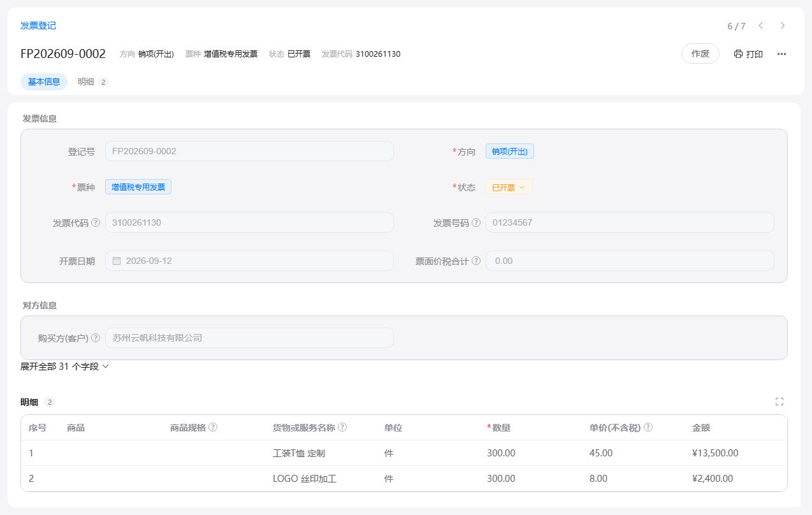Maximize the 明细 table with fullscreen icon
The width and height of the screenshot is (812, 515).
coord(779,402)
